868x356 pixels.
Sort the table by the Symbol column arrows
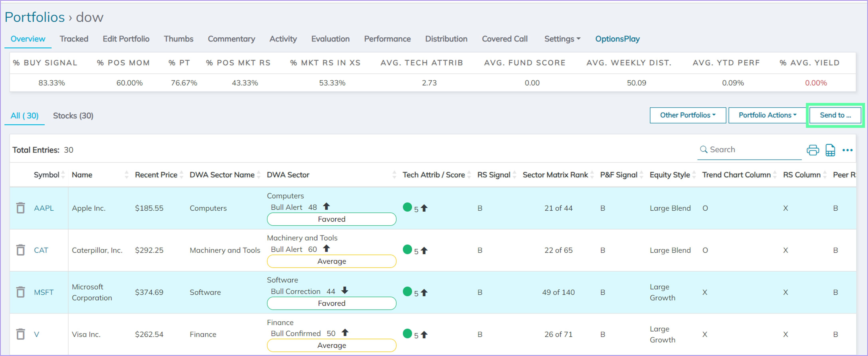coord(63,175)
